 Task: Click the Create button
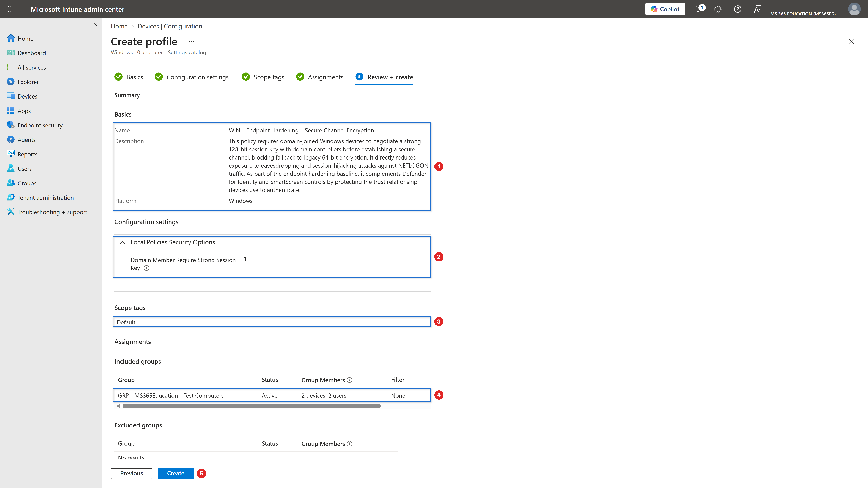(x=176, y=473)
